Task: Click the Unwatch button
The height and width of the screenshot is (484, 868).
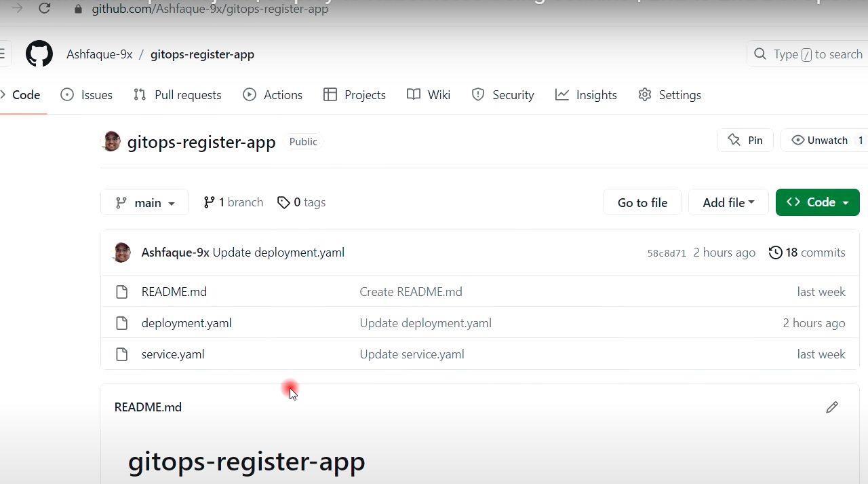Action: coord(824,140)
